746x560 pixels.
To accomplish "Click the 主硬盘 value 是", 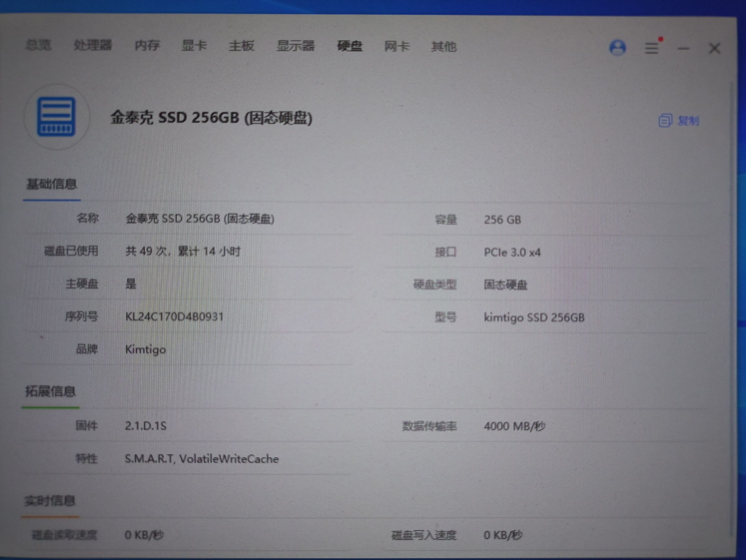I will coord(131,284).
